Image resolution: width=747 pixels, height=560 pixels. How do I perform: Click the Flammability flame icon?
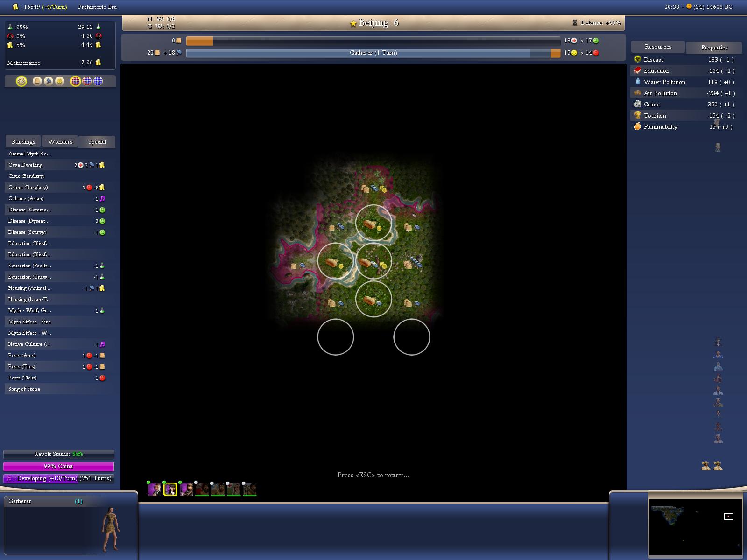click(x=638, y=126)
